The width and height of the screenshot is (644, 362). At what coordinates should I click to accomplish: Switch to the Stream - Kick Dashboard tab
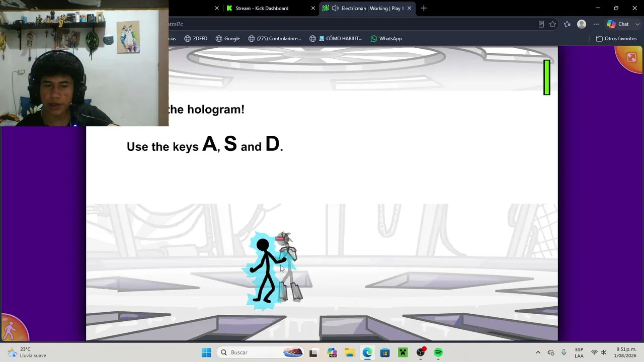point(269,8)
